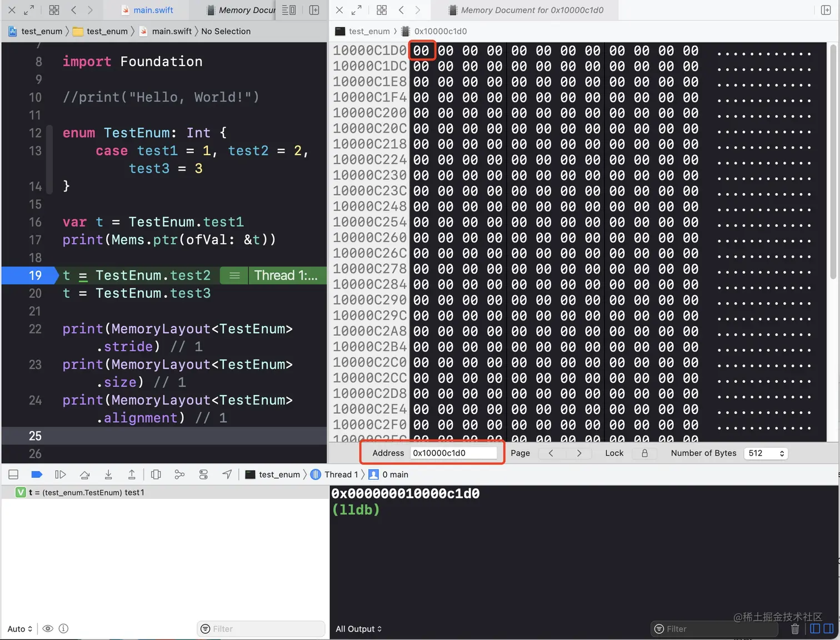The image size is (840, 640).
Task: Select variable t in variables view
Action: [165, 492]
